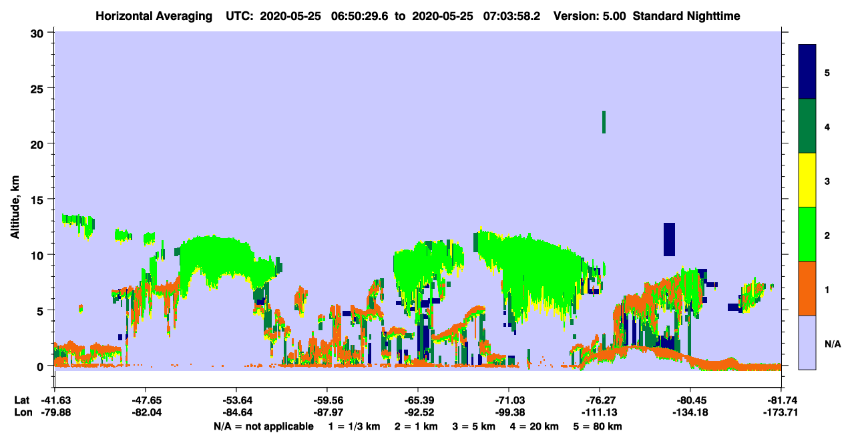Click the "4 = 20 km" legend note
This screenshot has width=868, height=445.
point(534,426)
